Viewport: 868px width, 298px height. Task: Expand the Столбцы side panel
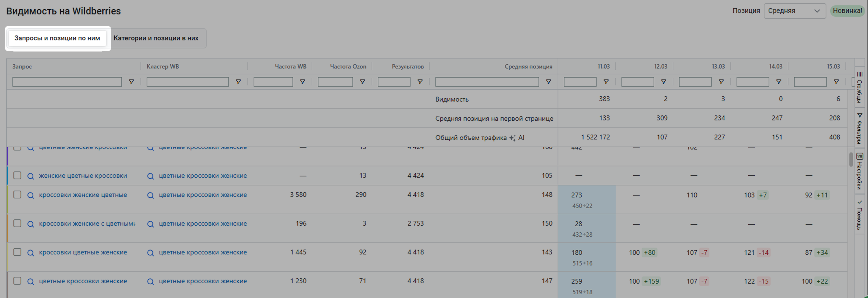pyautogui.click(x=860, y=87)
